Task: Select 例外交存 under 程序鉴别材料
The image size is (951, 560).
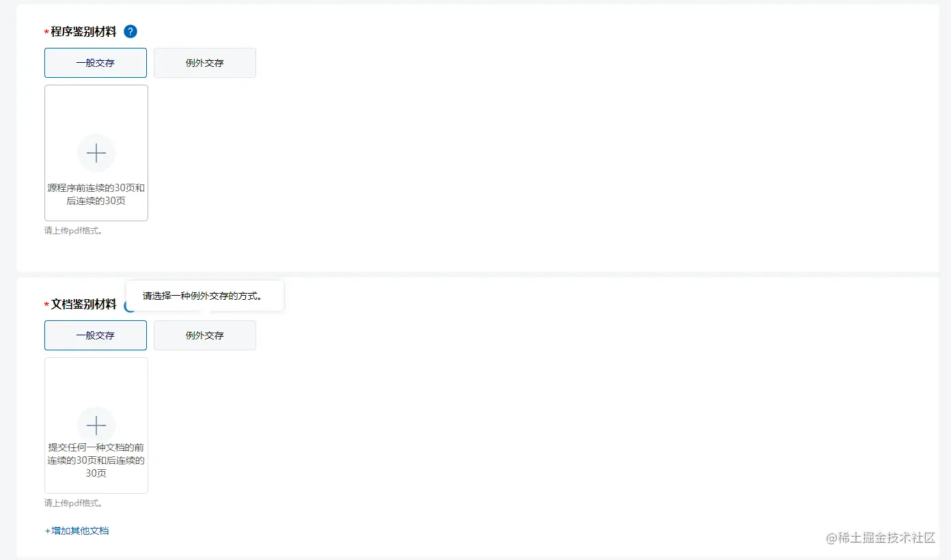Action: 205,63
